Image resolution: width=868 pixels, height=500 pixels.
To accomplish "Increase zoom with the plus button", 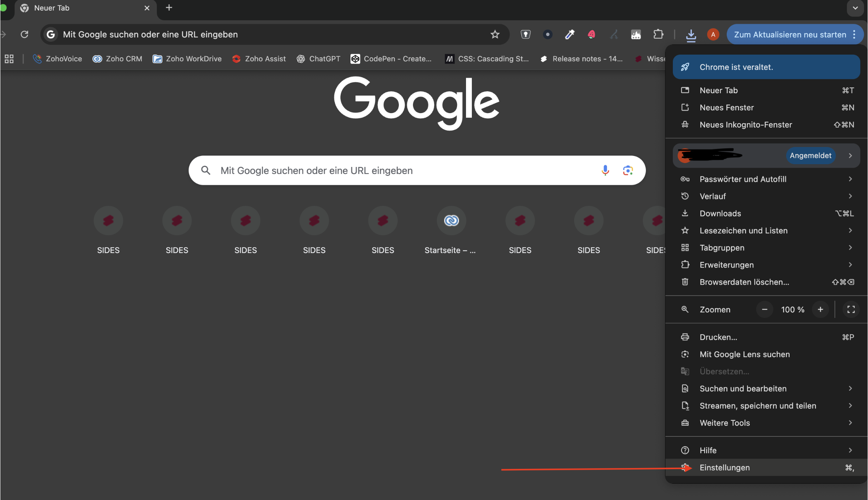I will point(820,309).
